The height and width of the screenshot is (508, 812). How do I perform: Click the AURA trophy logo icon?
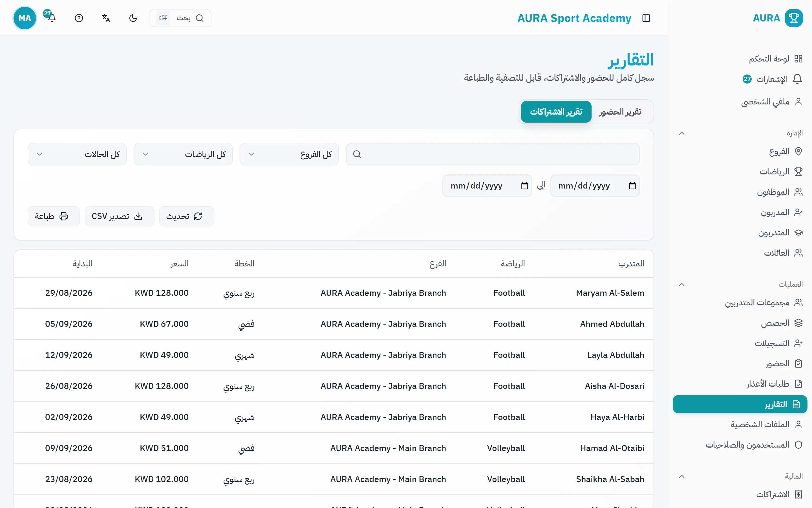[794, 18]
